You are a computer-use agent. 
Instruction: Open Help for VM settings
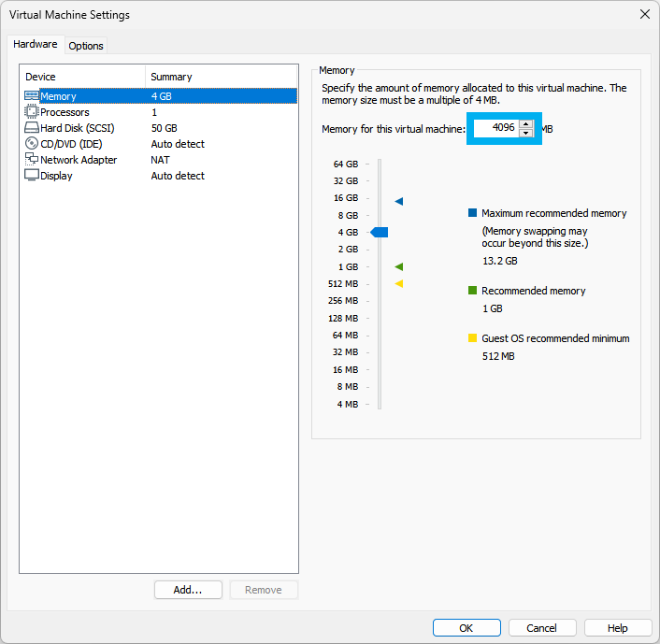pyautogui.click(x=618, y=627)
